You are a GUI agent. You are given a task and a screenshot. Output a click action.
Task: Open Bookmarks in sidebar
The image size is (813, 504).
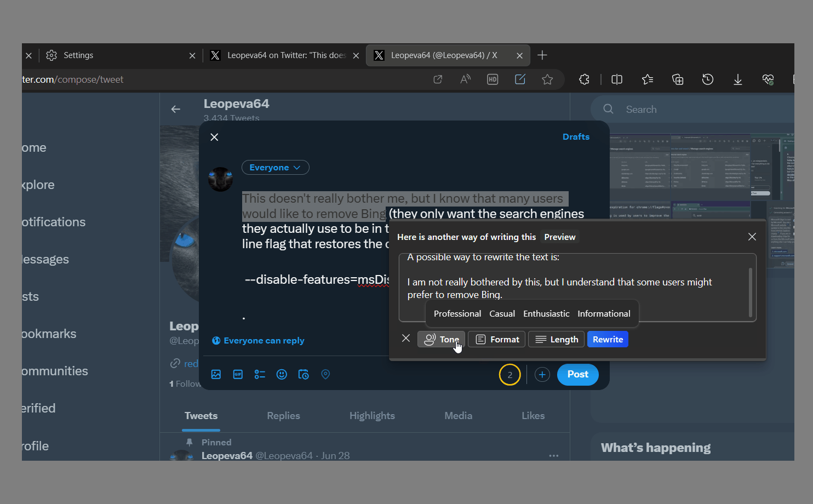[49, 334]
